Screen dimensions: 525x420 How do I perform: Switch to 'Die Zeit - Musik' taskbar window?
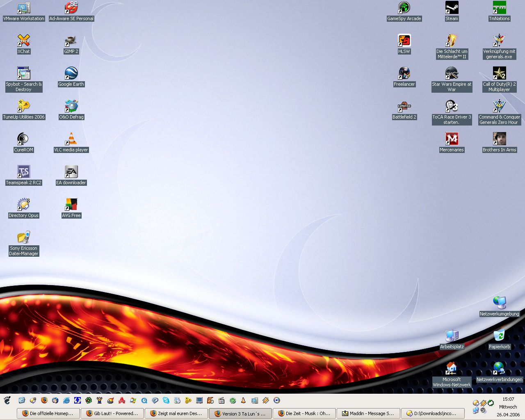click(x=304, y=413)
